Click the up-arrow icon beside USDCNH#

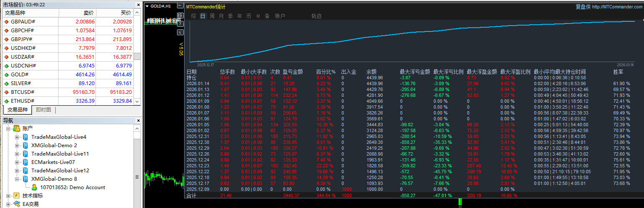(x=7, y=66)
